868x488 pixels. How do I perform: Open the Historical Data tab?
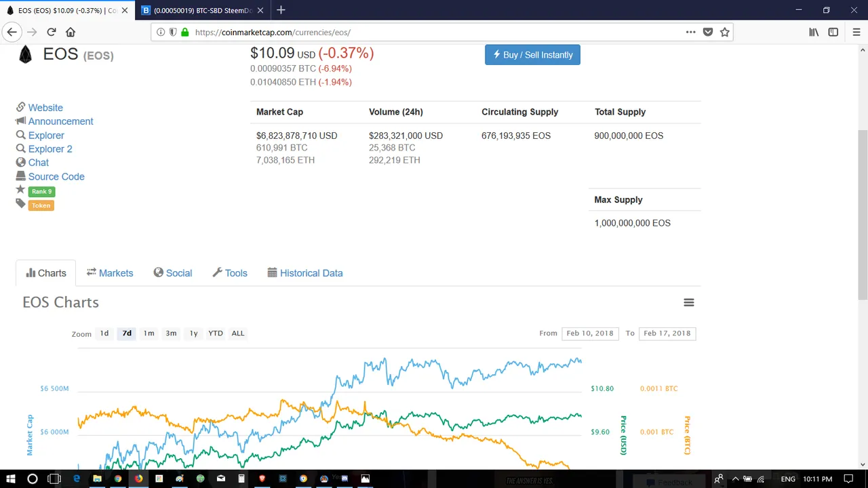pyautogui.click(x=305, y=273)
